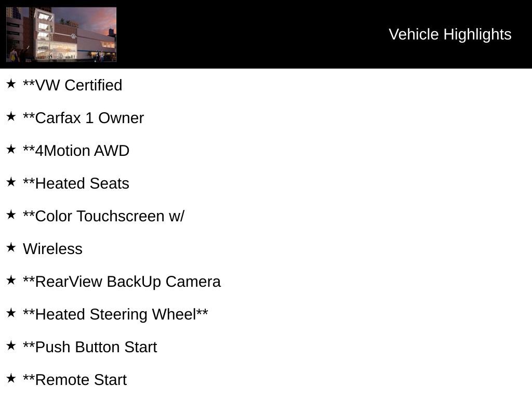This screenshot has height=399, width=532.
Task: Click the VW Certified highlight text
Action: [73, 85]
